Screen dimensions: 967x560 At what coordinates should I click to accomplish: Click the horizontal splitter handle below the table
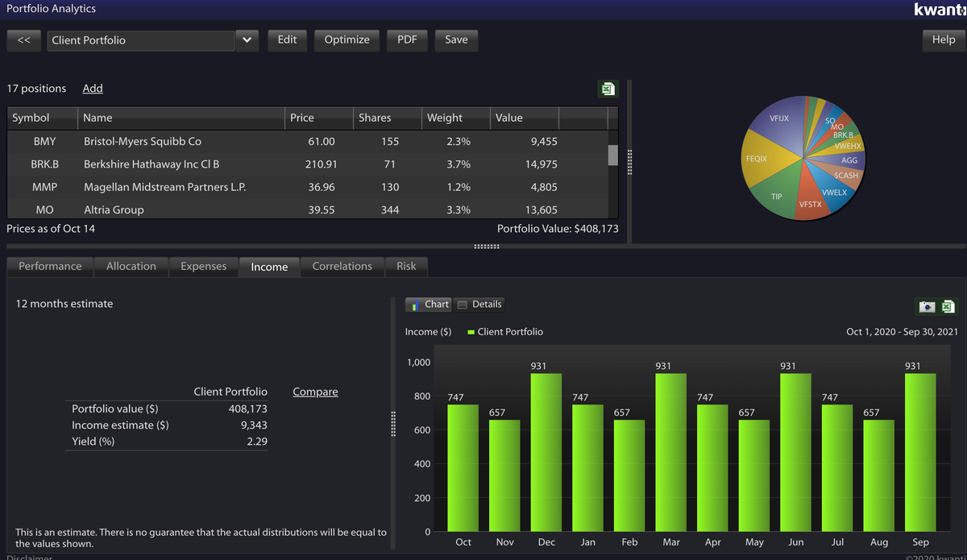487,246
